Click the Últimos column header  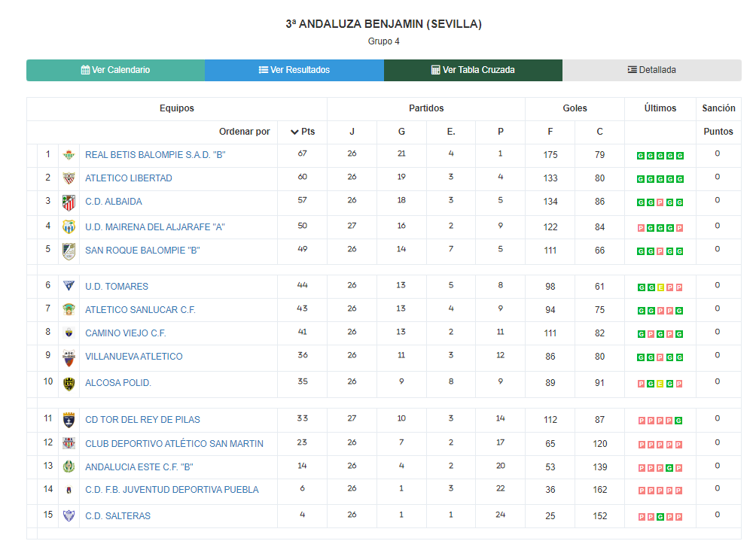[660, 108]
